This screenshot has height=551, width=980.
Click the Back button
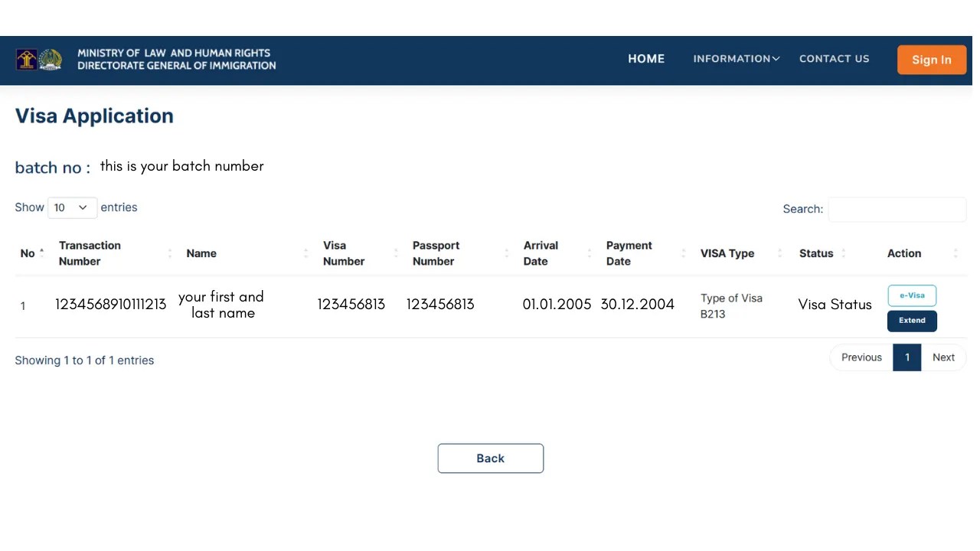click(x=491, y=458)
